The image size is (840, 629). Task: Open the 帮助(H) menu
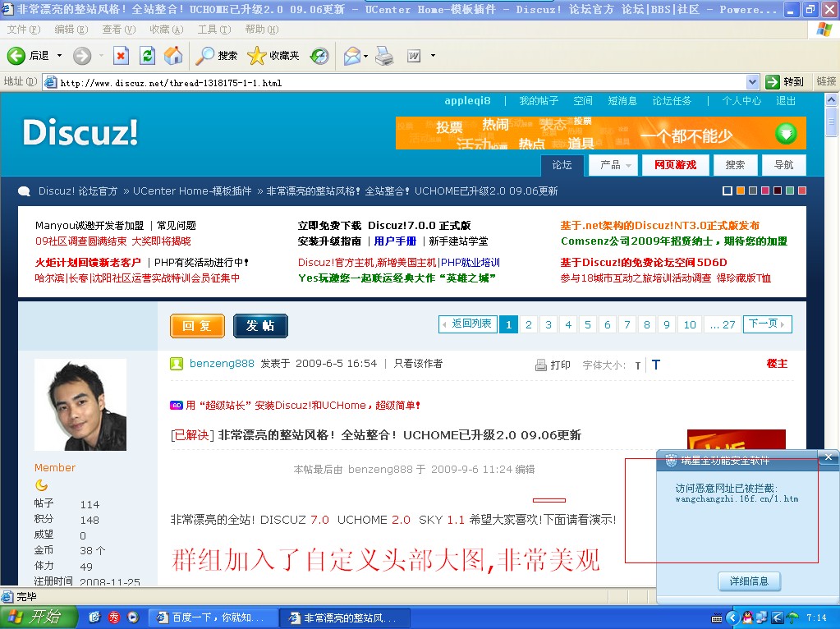tap(262, 30)
